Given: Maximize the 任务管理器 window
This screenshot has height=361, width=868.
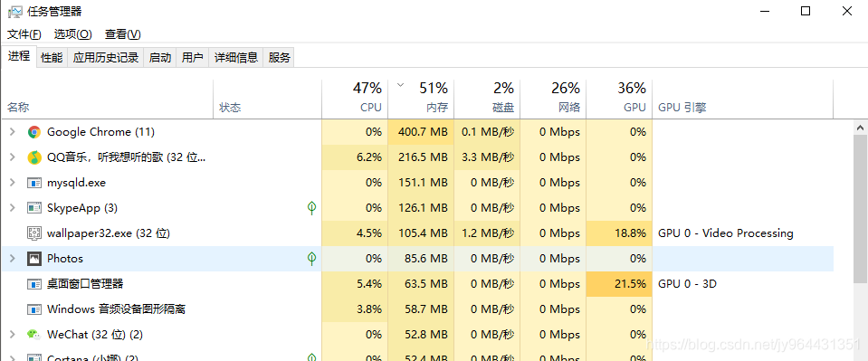Looking at the screenshot, I should click(x=806, y=11).
